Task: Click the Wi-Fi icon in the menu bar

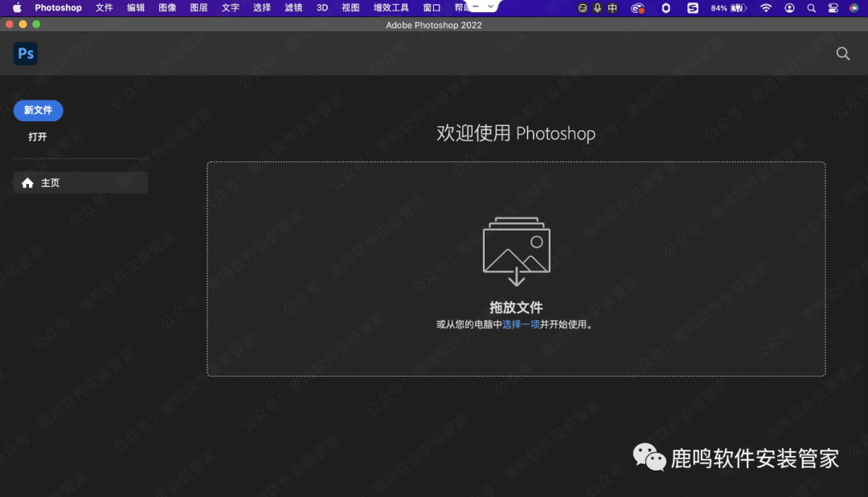Action: pos(766,8)
